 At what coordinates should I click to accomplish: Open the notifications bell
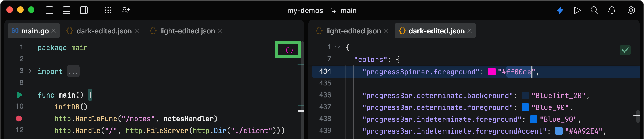(x=612, y=10)
